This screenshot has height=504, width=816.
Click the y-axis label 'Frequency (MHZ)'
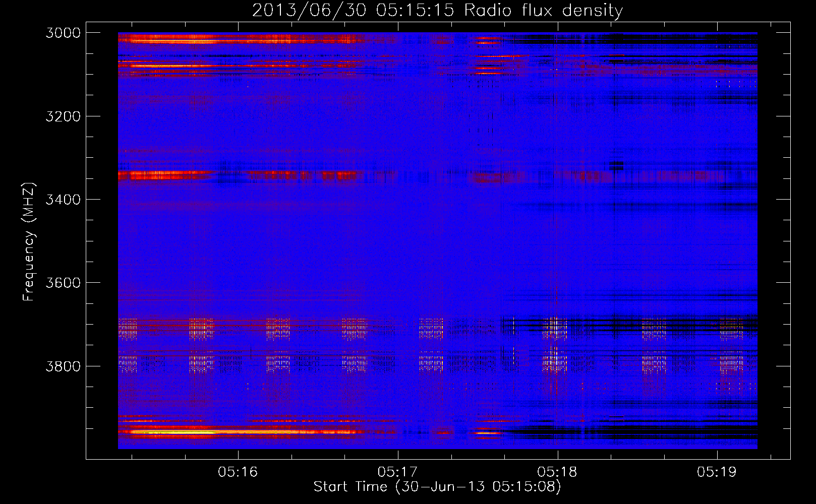(x=29, y=242)
